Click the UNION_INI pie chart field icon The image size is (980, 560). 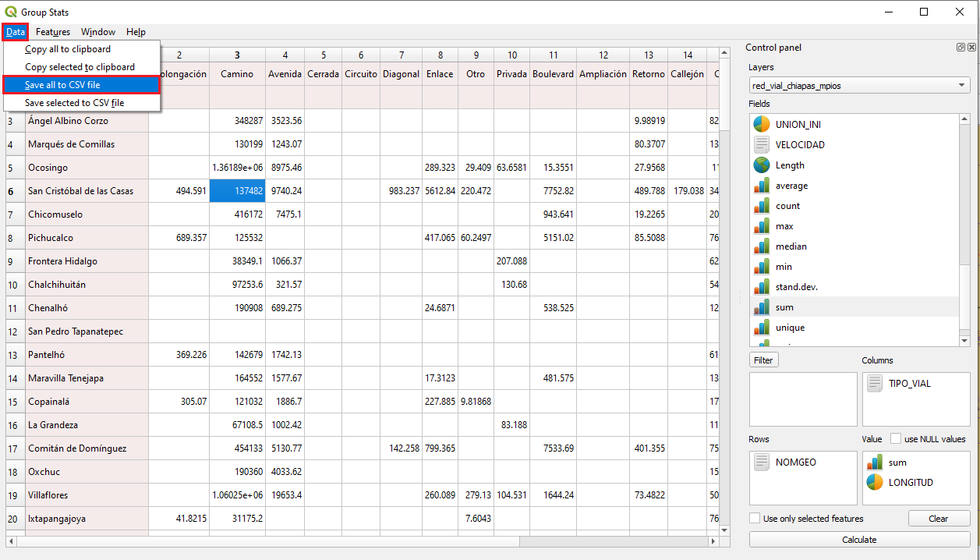tap(762, 124)
